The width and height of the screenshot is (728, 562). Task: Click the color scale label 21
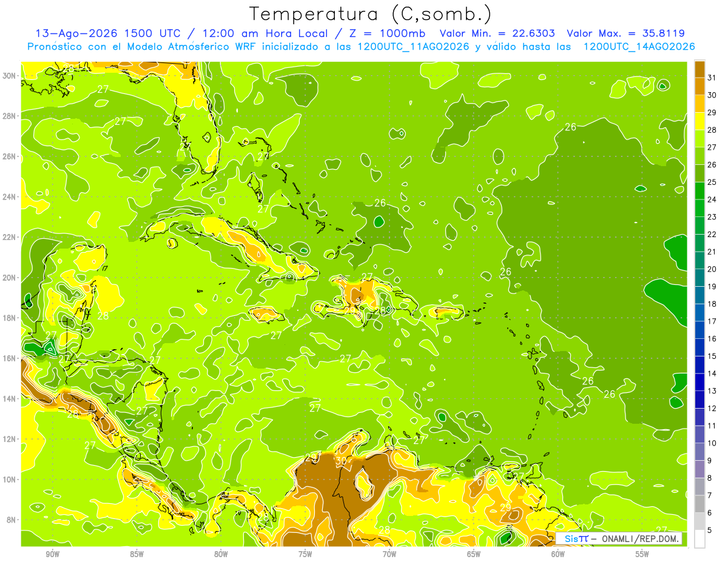(712, 252)
